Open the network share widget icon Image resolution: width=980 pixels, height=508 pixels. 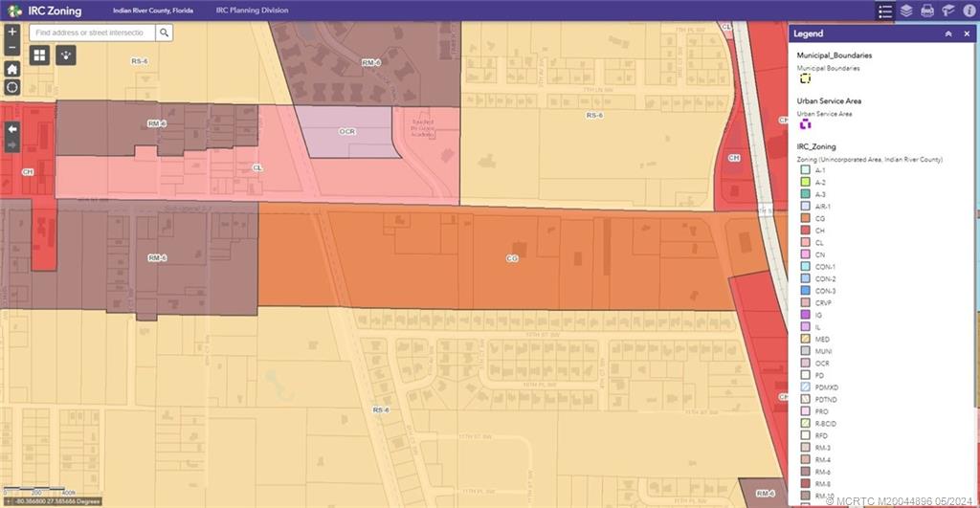tap(65, 55)
